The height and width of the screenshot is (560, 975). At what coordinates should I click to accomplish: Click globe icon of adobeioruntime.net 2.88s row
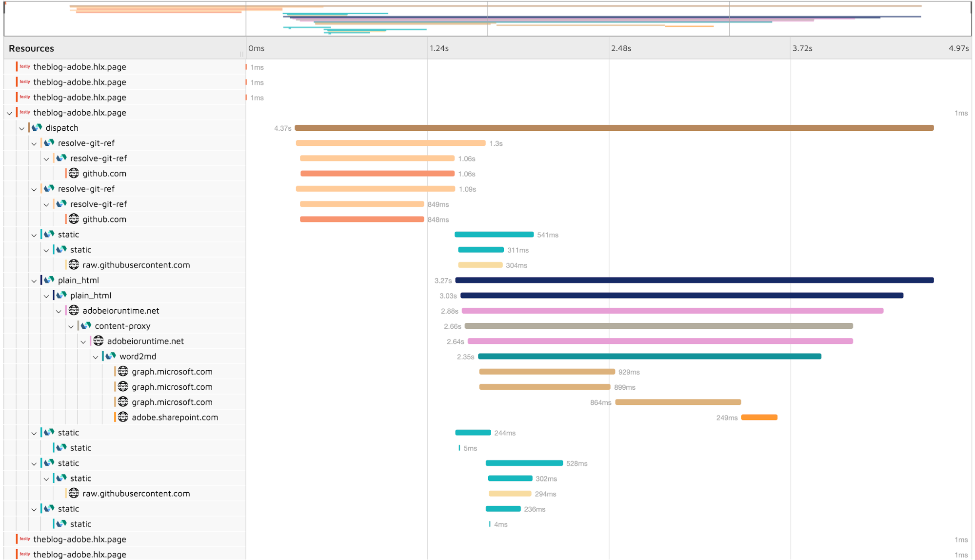[74, 310]
